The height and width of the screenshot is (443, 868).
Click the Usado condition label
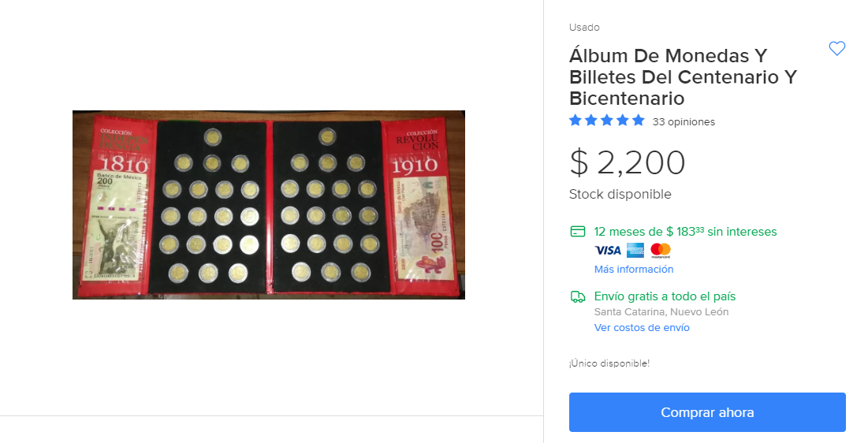584,28
